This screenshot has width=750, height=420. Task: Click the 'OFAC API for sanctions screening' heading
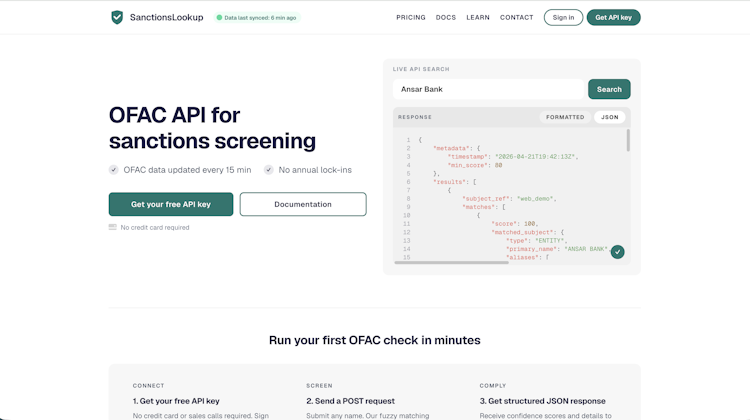[212, 128]
